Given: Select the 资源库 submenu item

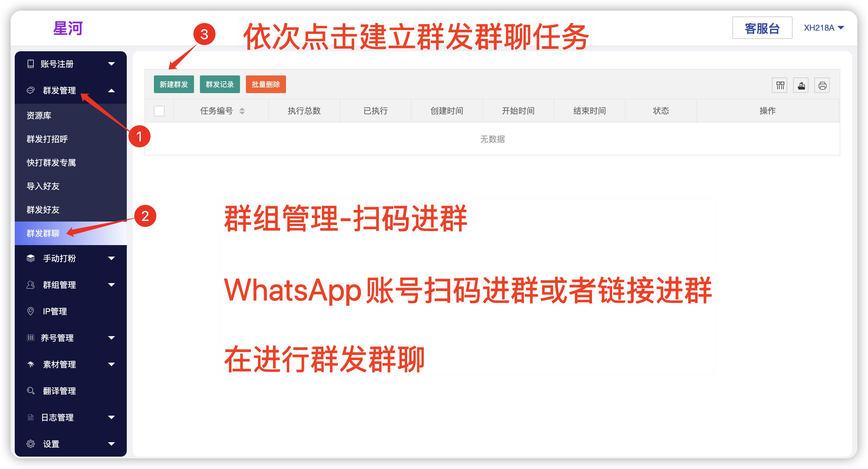Looking at the screenshot, I should [x=39, y=115].
